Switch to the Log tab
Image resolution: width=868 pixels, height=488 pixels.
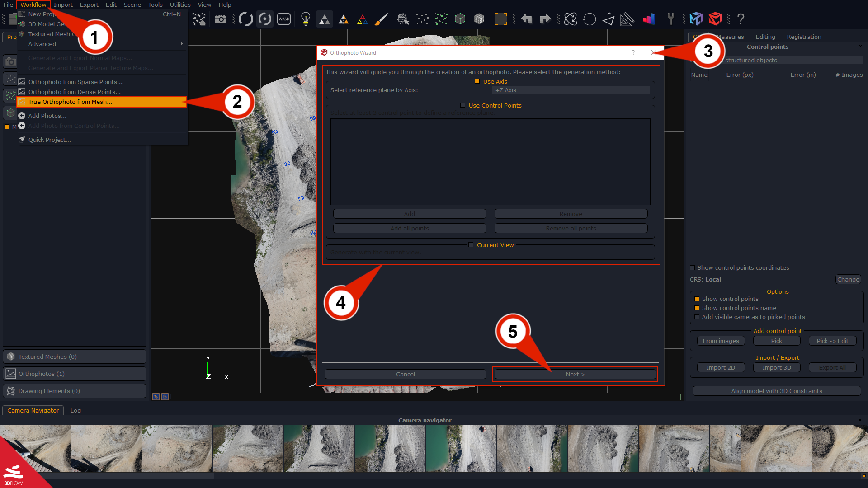pyautogui.click(x=75, y=410)
